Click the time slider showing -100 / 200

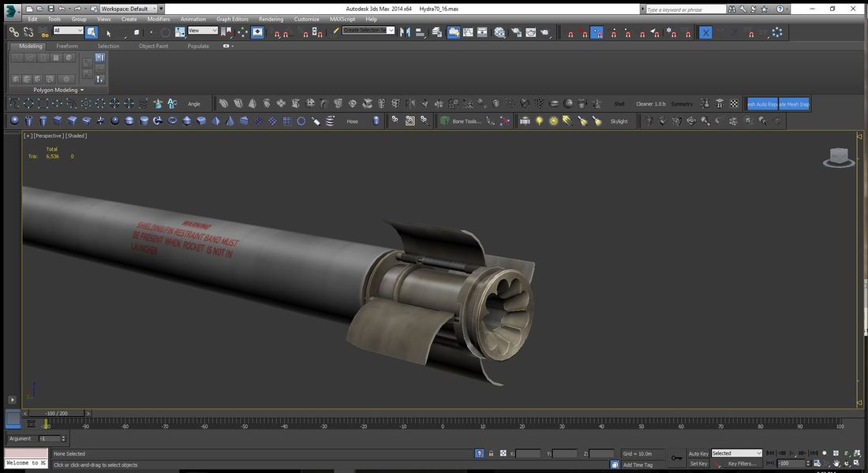click(x=57, y=413)
